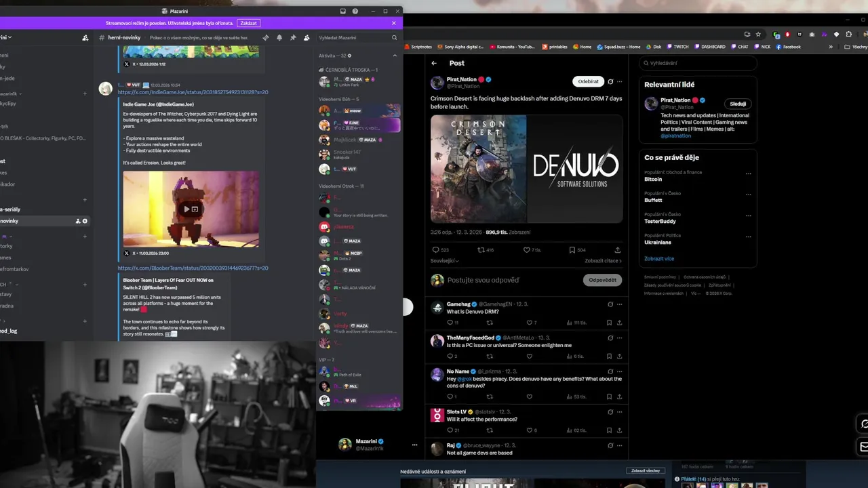868x488 pixels.
Task: Click reply icon on Slots LV comment
Action: pyautogui.click(x=449, y=430)
